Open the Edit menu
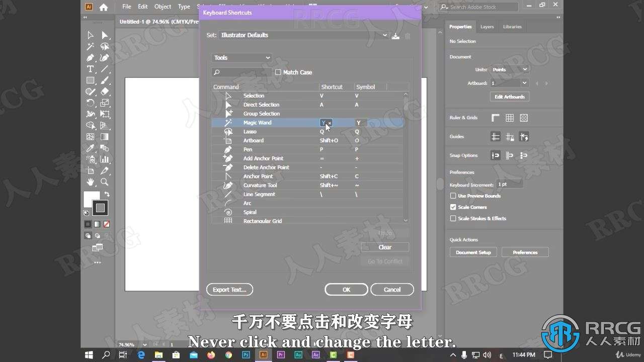 click(x=143, y=7)
